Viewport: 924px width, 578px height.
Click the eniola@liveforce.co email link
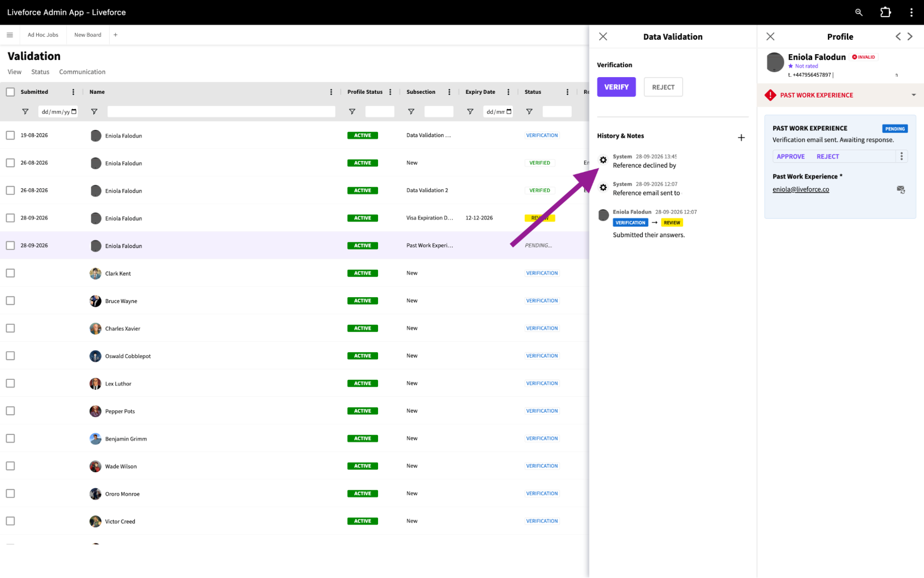point(801,189)
